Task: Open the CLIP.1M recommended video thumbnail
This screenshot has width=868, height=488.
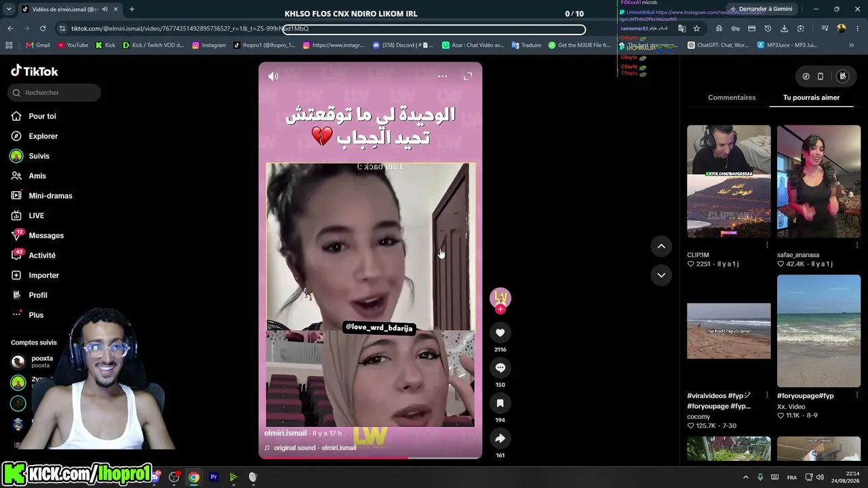Action: 729,181
